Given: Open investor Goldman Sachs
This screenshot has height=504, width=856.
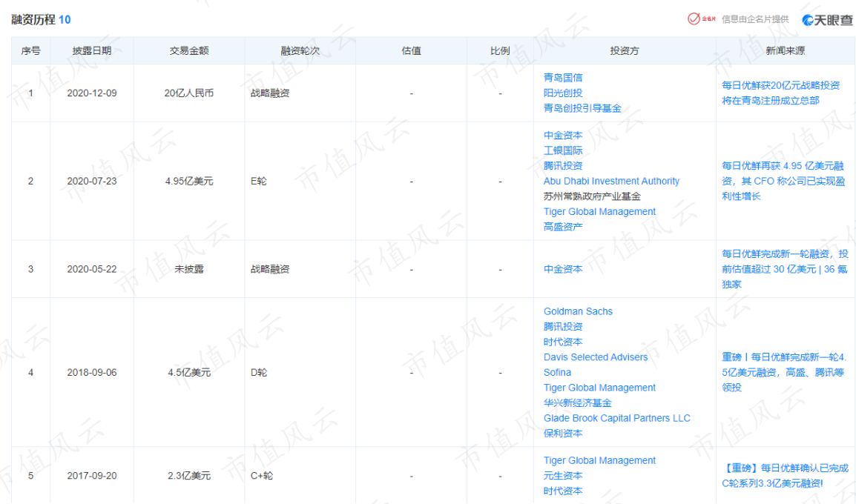Looking at the screenshot, I should pos(578,311).
